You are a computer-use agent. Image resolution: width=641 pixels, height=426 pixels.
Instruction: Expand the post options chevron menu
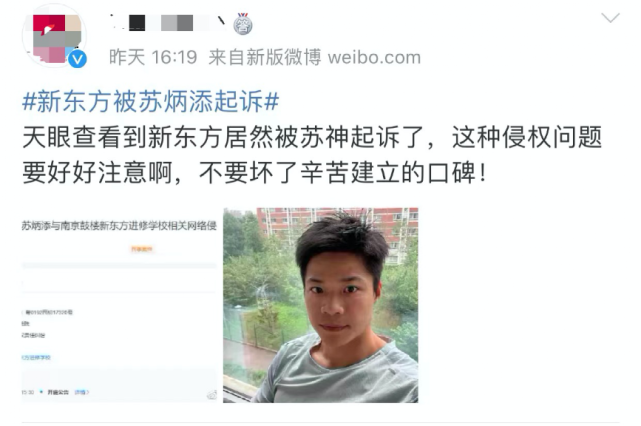tap(610, 18)
